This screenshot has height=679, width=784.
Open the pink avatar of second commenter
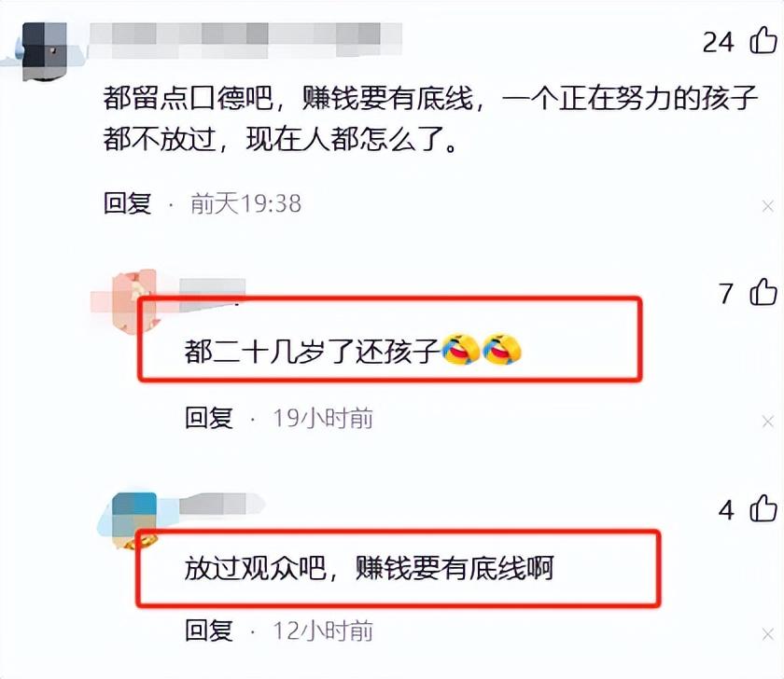tap(133, 300)
